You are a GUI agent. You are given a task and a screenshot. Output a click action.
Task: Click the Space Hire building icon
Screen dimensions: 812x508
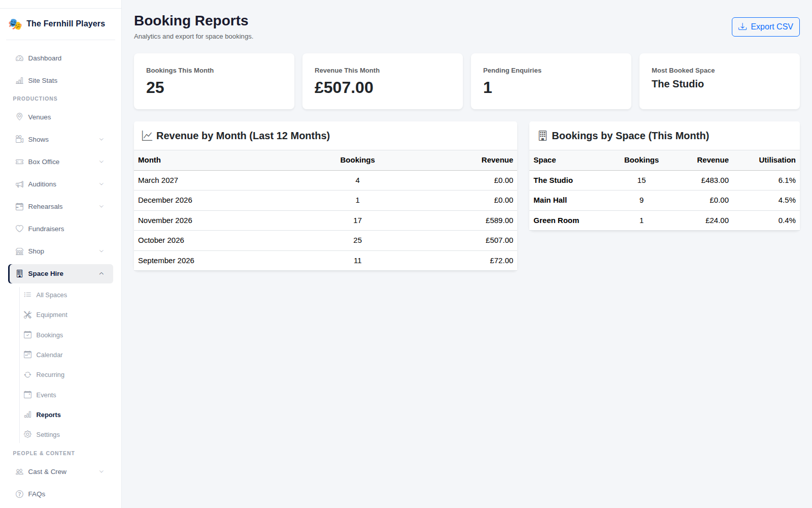pos(19,274)
